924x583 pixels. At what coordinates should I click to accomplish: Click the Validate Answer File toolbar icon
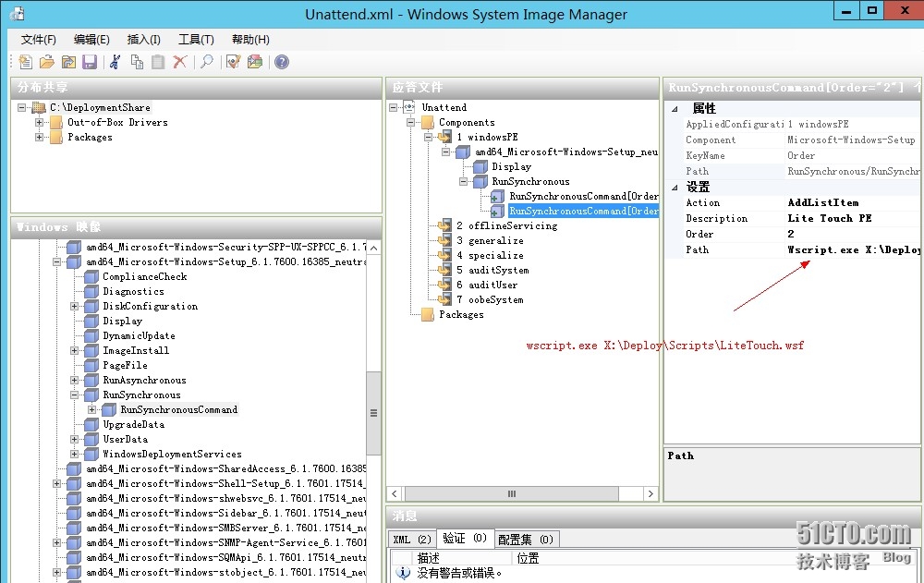234,62
